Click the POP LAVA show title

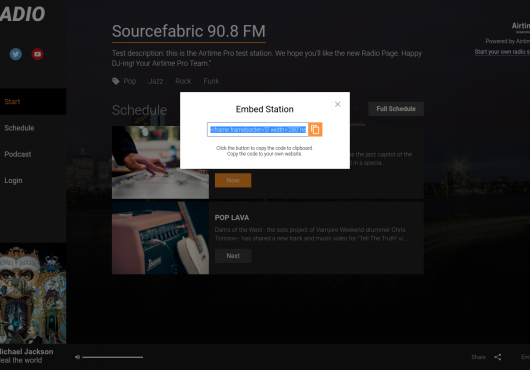232,218
